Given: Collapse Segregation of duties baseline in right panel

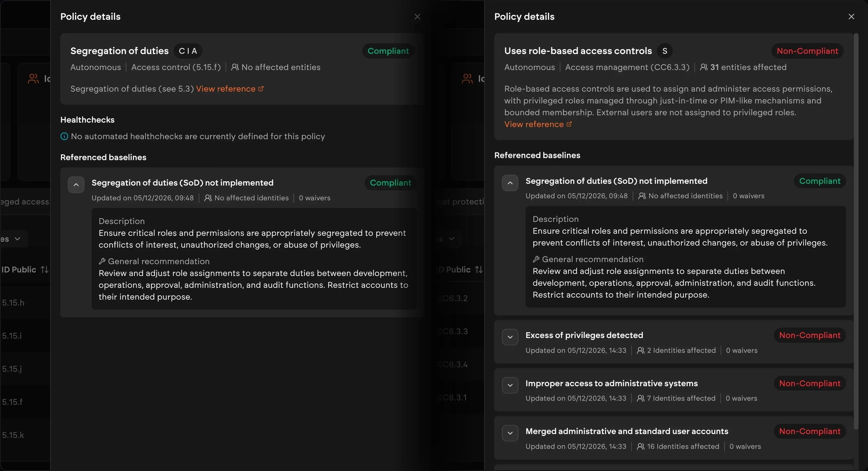Looking at the screenshot, I should click(x=510, y=183).
